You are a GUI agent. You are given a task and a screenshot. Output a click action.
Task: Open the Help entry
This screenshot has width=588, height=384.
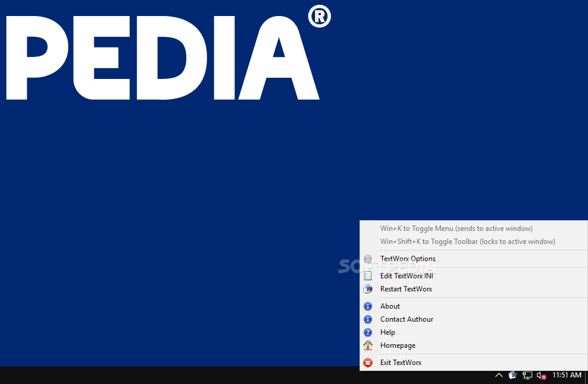pos(473,332)
